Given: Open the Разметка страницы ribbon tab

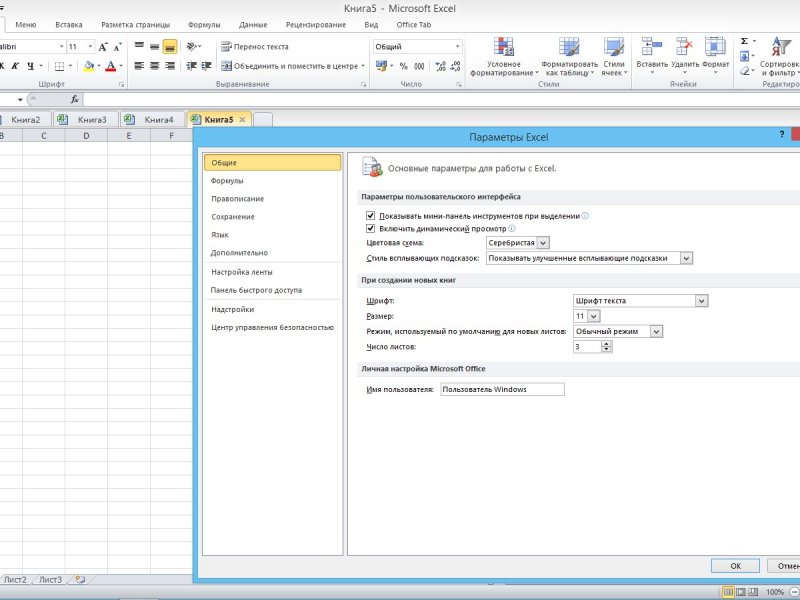Looking at the screenshot, I should coord(135,24).
